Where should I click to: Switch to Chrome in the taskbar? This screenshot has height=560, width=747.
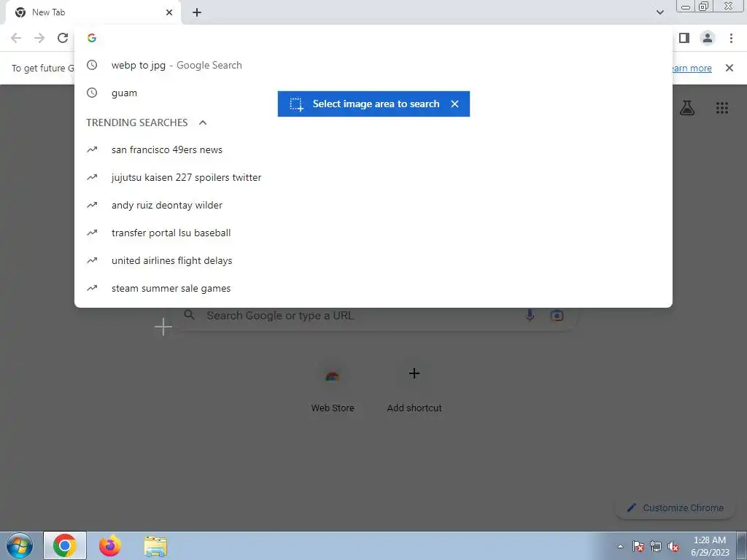tap(65, 545)
